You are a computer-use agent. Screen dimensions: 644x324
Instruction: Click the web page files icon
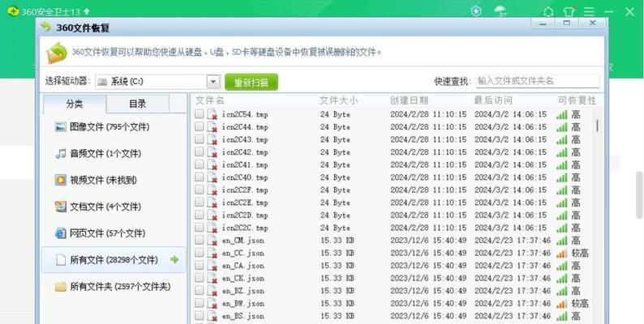tap(60, 233)
